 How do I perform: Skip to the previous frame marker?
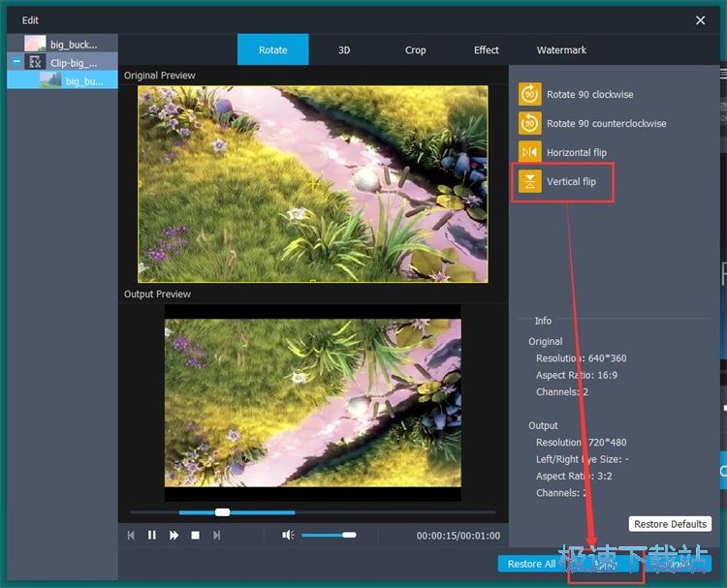point(131,535)
